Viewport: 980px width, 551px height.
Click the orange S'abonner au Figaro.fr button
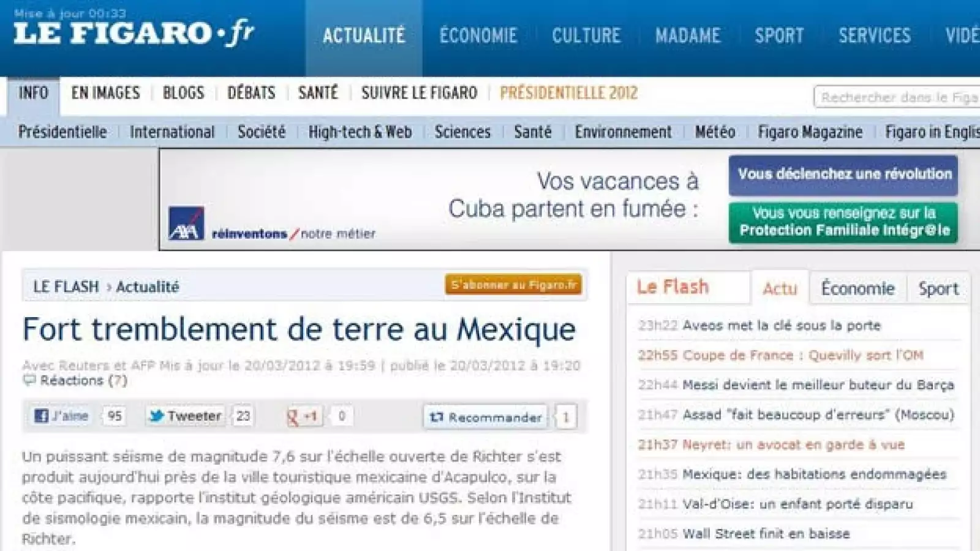tap(515, 285)
